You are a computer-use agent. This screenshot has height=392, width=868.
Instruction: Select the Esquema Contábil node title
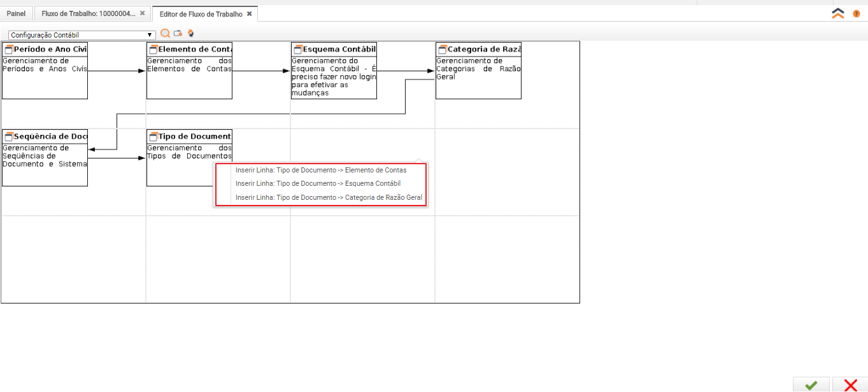339,49
